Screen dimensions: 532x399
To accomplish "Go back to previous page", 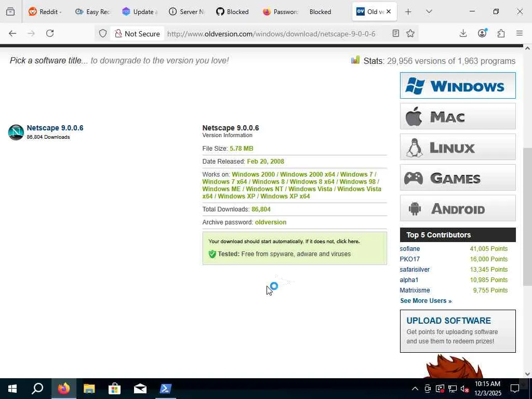I will click(12, 33).
